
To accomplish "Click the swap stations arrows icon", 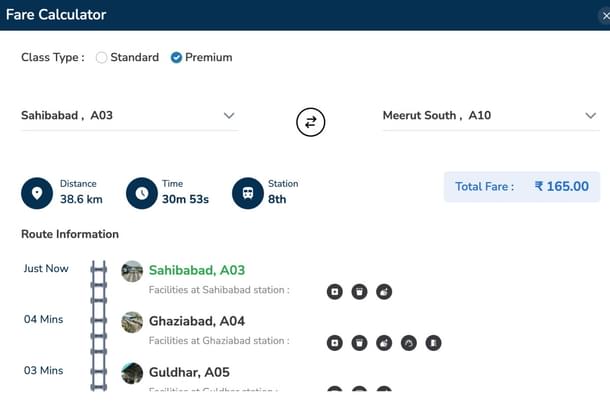I will pos(311,122).
